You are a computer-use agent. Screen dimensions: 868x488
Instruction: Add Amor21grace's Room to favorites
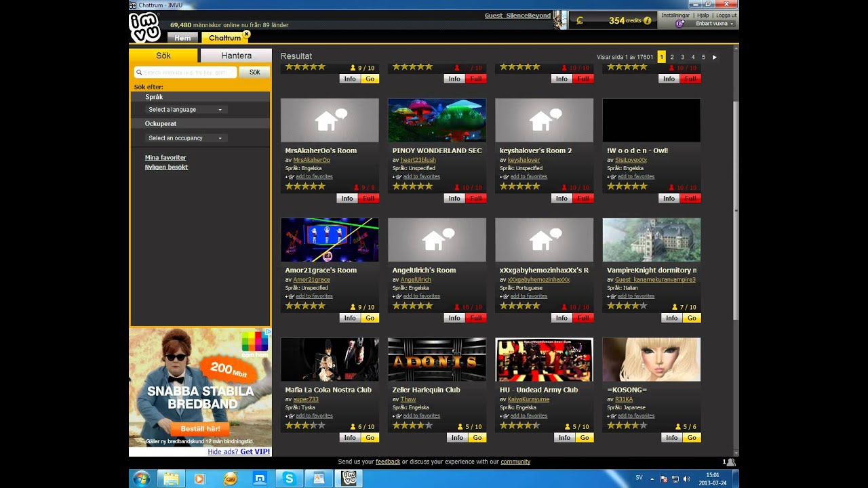[313, 296]
